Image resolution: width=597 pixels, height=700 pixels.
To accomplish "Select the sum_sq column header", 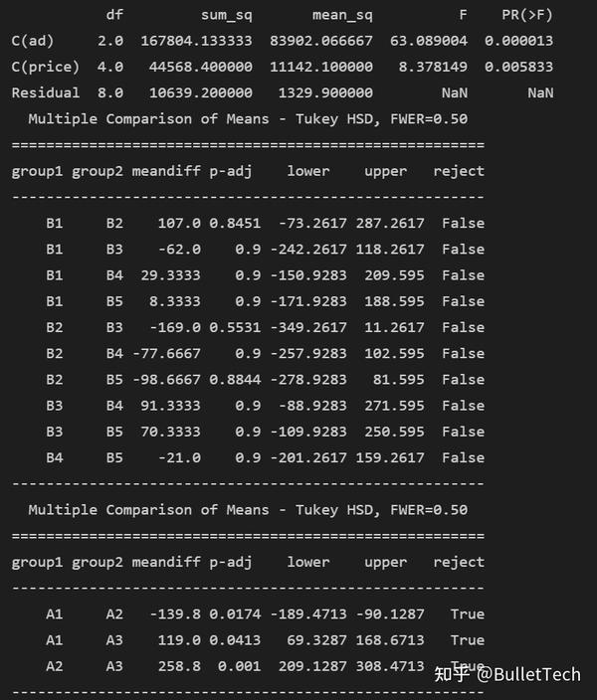I will [x=227, y=15].
